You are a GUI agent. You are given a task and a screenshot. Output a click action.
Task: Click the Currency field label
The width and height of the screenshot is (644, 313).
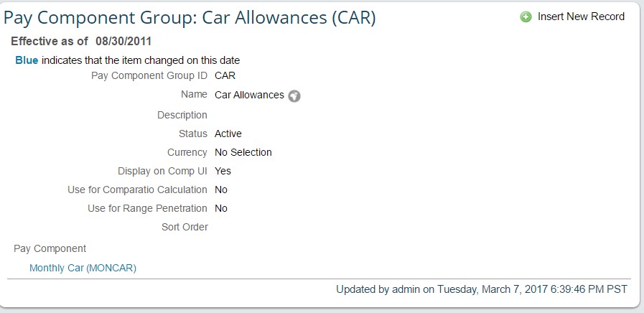[x=187, y=152]
